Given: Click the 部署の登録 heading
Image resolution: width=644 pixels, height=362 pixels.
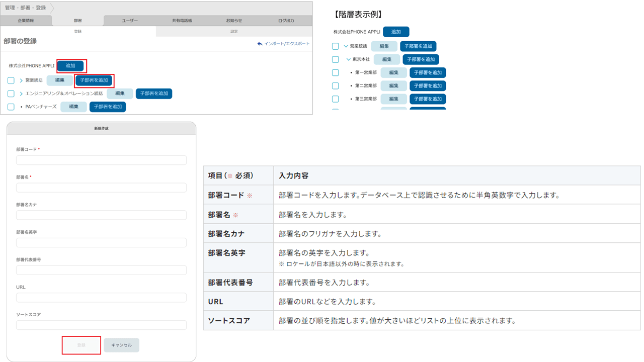Looking at the screenshot, I should (x=20, y=41).
